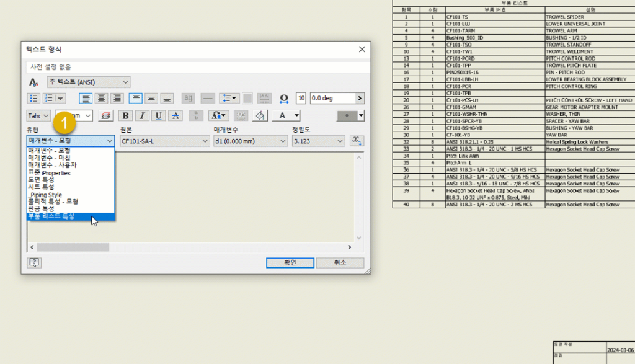Open the 주 텍스트 (ANSI) style dropdown

point(88,82)
